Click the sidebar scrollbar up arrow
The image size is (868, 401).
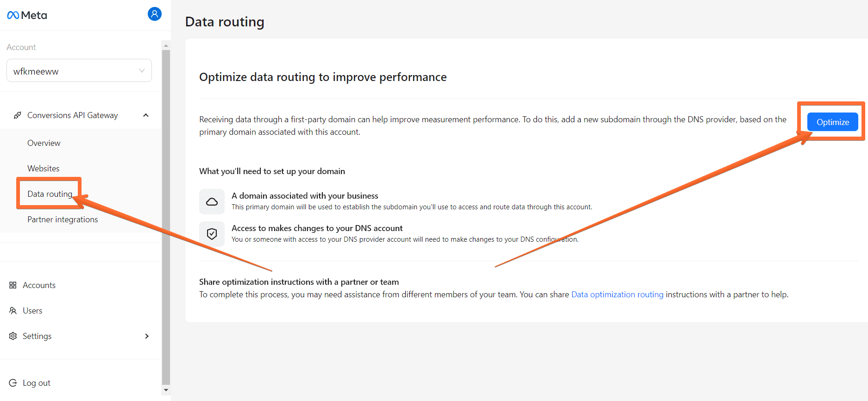(x=166, y=45)
